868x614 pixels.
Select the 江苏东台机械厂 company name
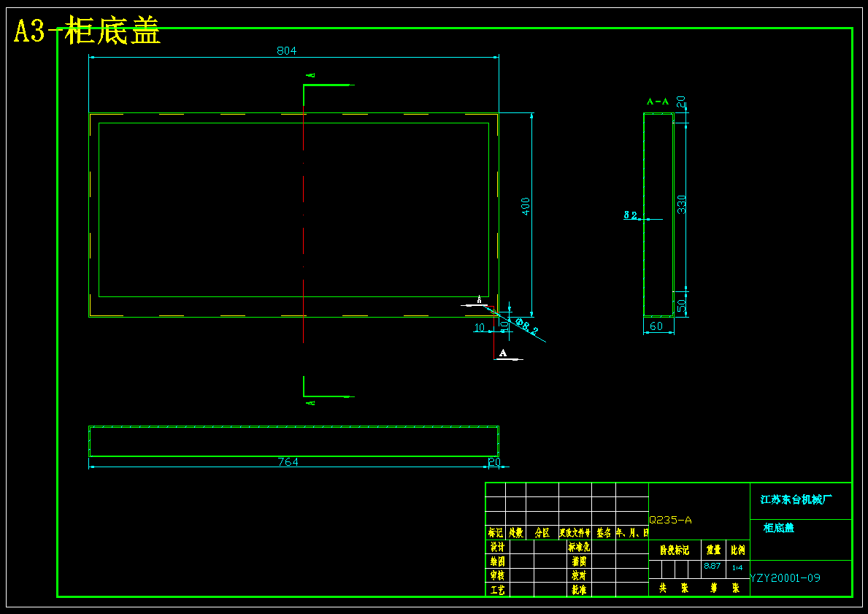pyautogui.click(x=796, y=499)
